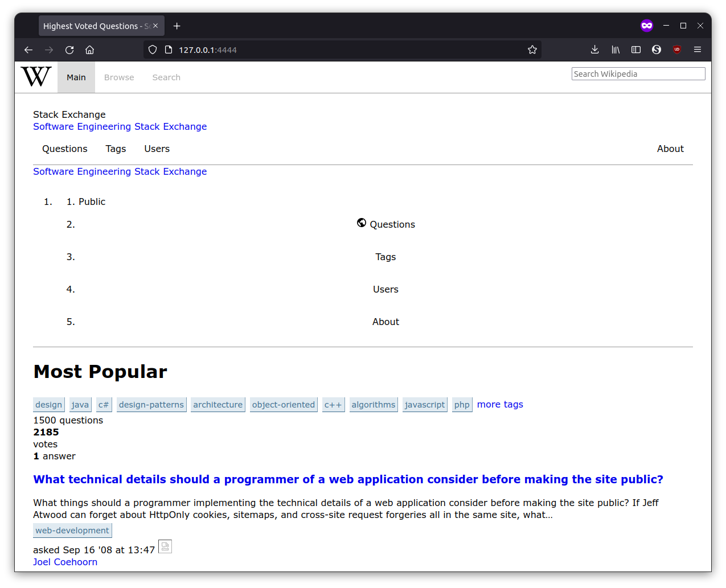The height and width of the screenshot is (588, 726).
Task: Click the address bar showing 127.0.0.1:4444
Action: pyautogui.click(x=342, y=50)
